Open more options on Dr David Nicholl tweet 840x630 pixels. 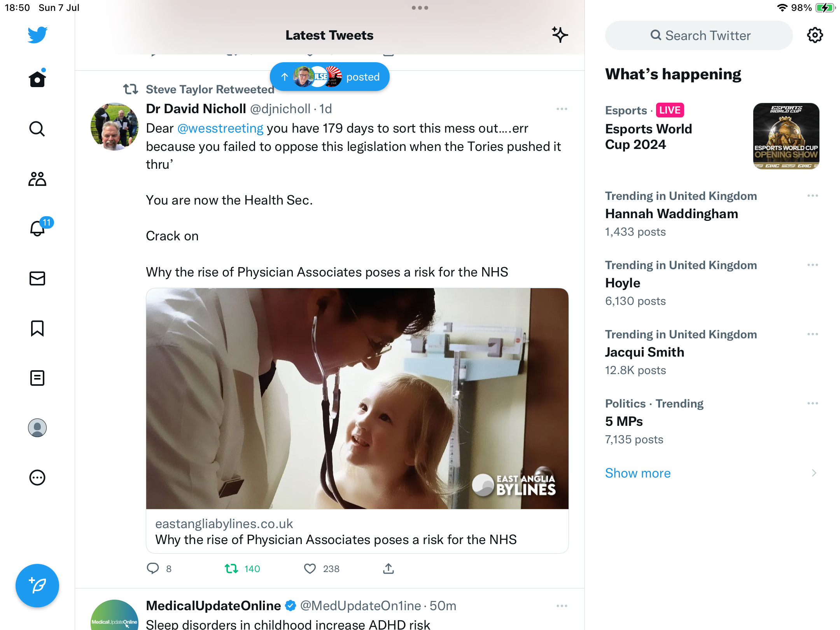pyautogui.click(x=562, y=109)
